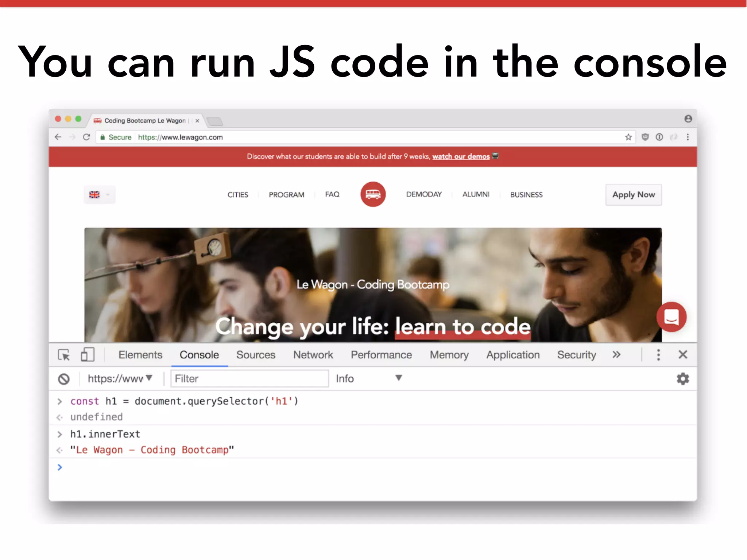Show more DevTools tabs with double chevron
The height and width of the screenshot is (560, 747).
[x=616, y=355]
